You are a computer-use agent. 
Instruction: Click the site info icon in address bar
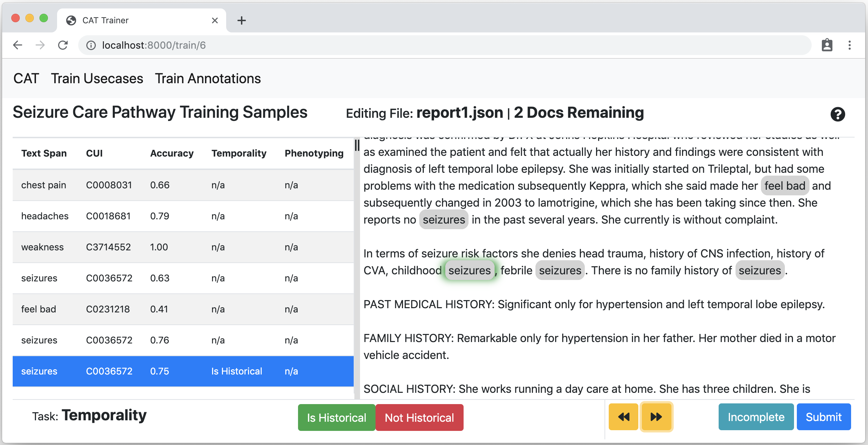tap(91, 45)
